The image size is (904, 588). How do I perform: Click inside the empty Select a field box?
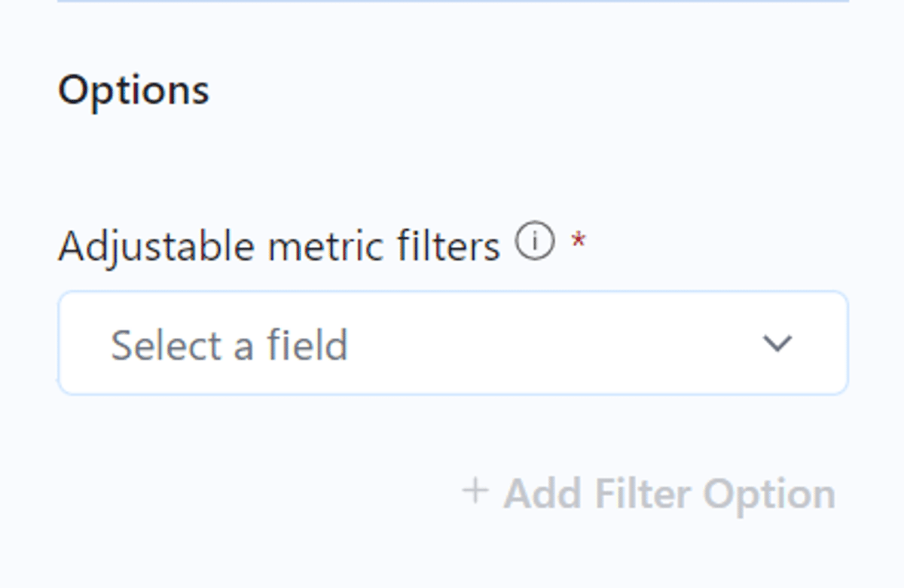pyautogui.click(x=454, y=343)
